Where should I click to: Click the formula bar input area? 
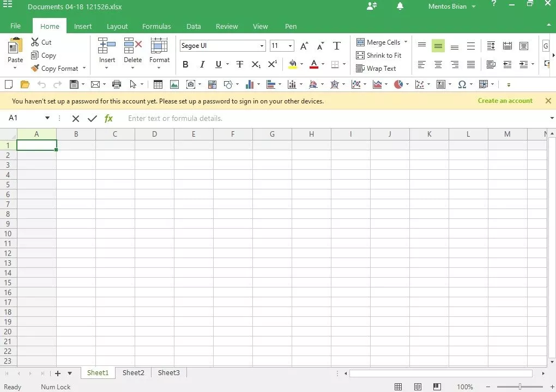coord(218,118)
